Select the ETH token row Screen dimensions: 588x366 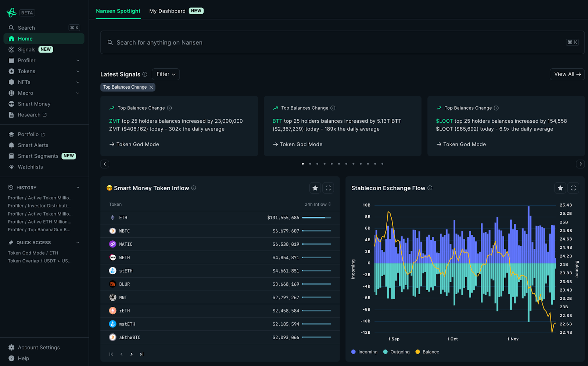pyautogui.click(x=220, y=218)
